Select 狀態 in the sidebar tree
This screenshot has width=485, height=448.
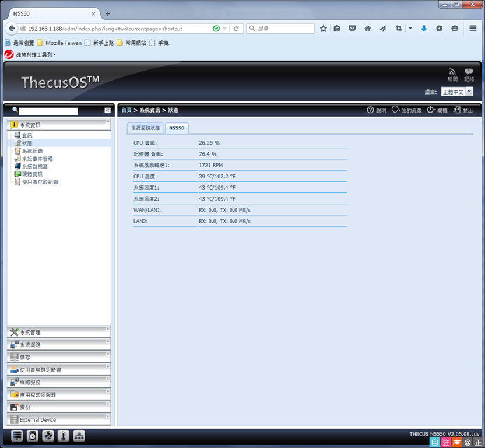pos(27,143)
